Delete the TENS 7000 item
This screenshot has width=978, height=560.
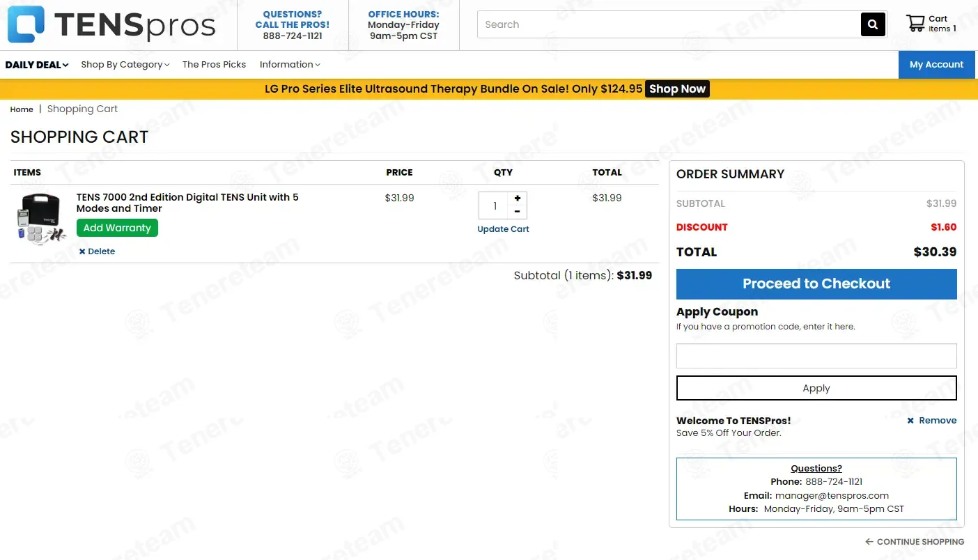click(x=97, y=251)
